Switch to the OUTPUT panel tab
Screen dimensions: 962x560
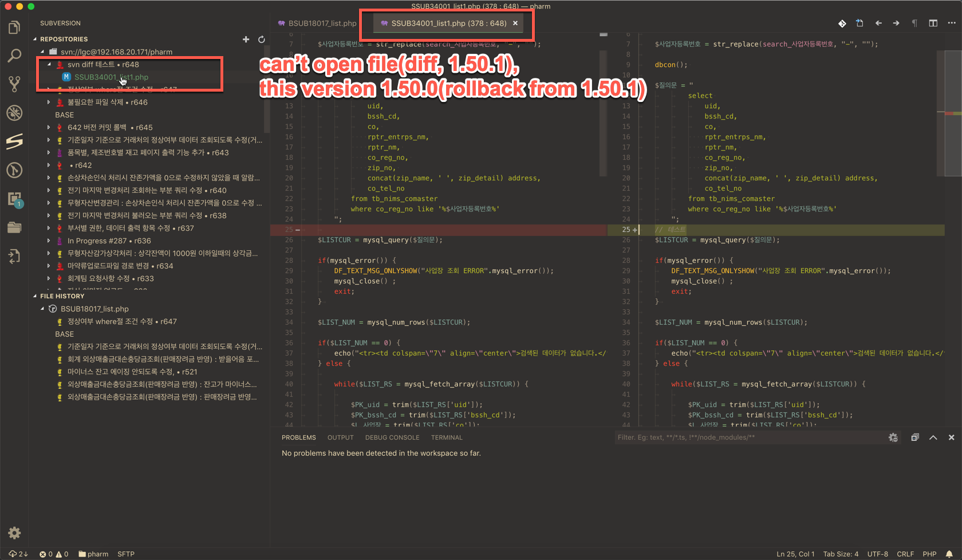point(341,437)
